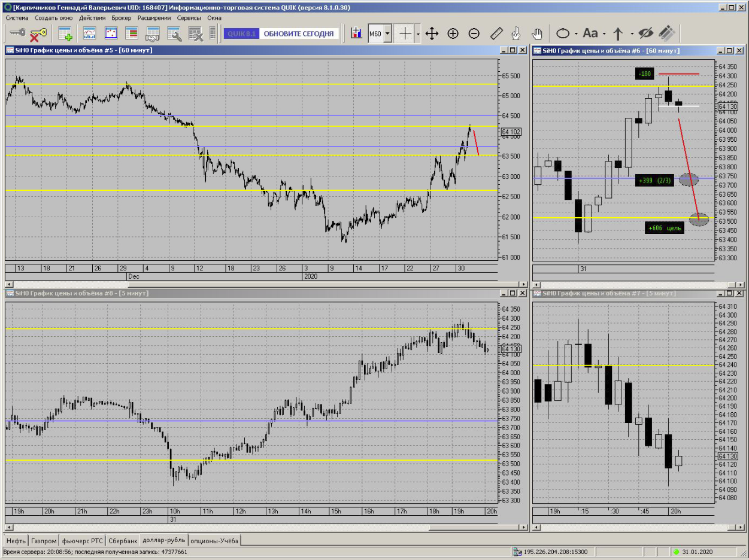Screen dimensions: 749x560
Task: Switch to the Сбербанк tab
Action: click(123, 540)
